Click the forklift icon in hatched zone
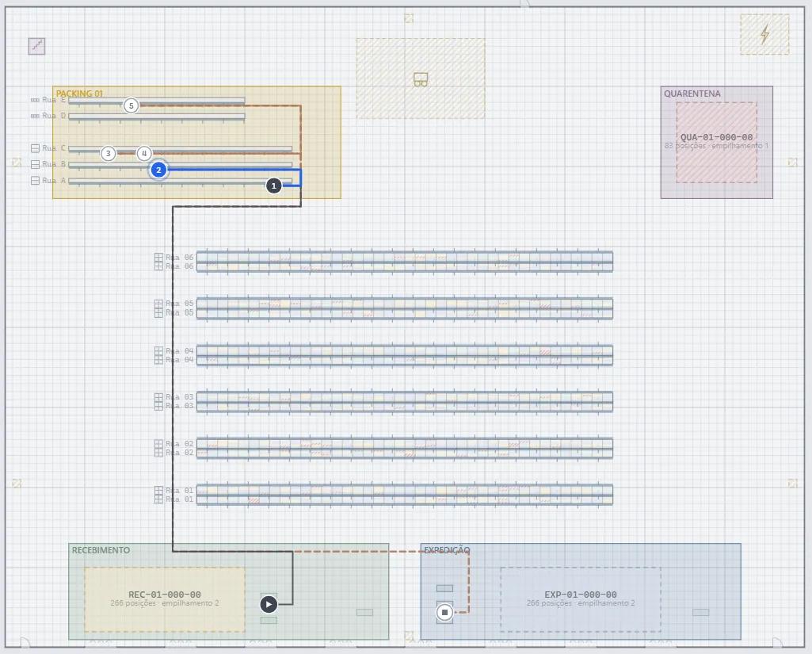The height and width of the screenshot is (654, 812). (x=421, y=79)
